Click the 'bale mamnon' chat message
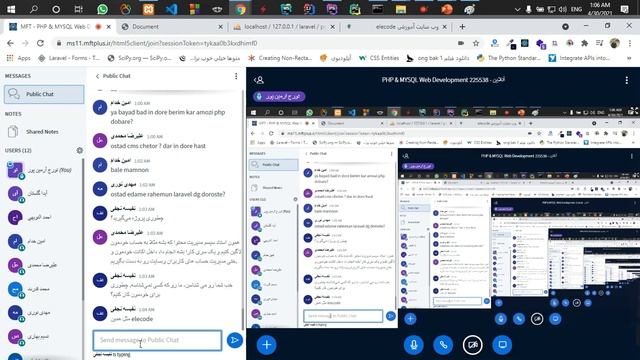The height and width of the screenshot is (360, 640). click(x=129, y=170)
